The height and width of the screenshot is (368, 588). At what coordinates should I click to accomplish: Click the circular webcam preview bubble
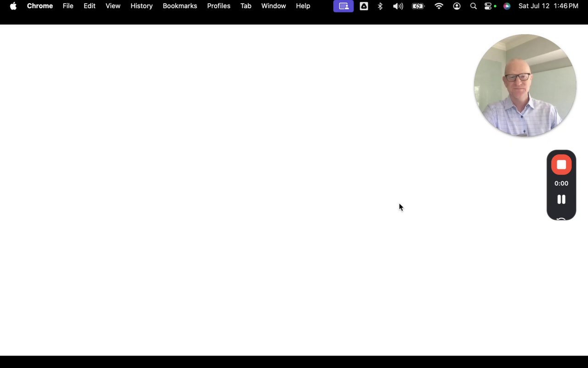(525, 85)
